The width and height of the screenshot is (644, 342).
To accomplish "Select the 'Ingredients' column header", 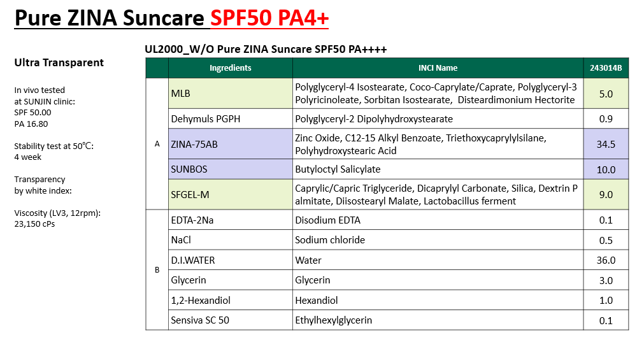I will point(230,68).
